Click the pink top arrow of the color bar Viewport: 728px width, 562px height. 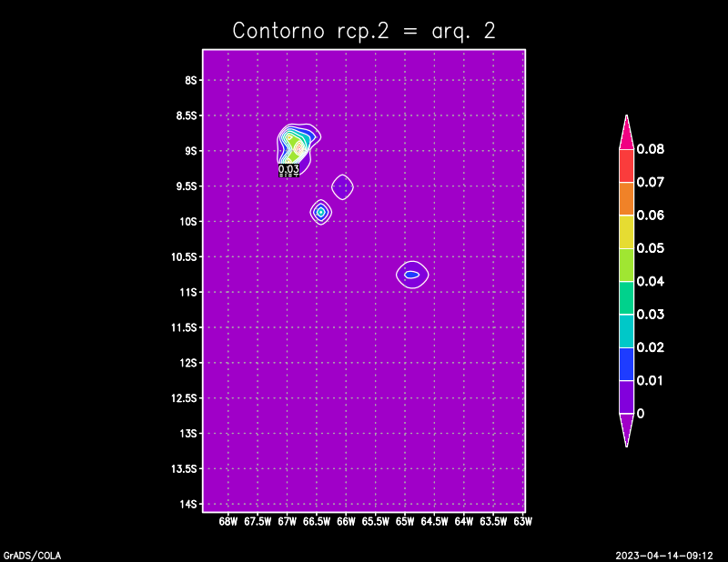pyautogui.click(x=626, y=133)
